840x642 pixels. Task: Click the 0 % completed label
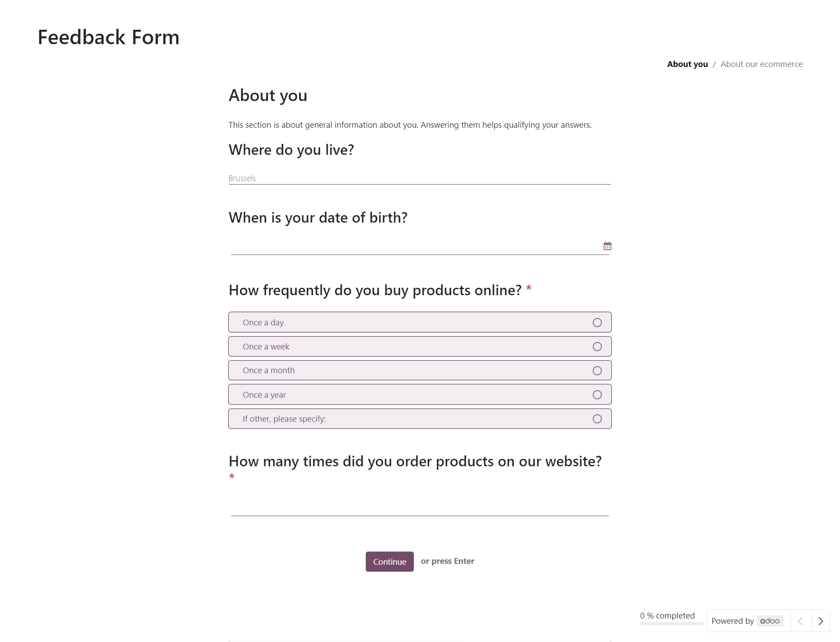(667, 615)
